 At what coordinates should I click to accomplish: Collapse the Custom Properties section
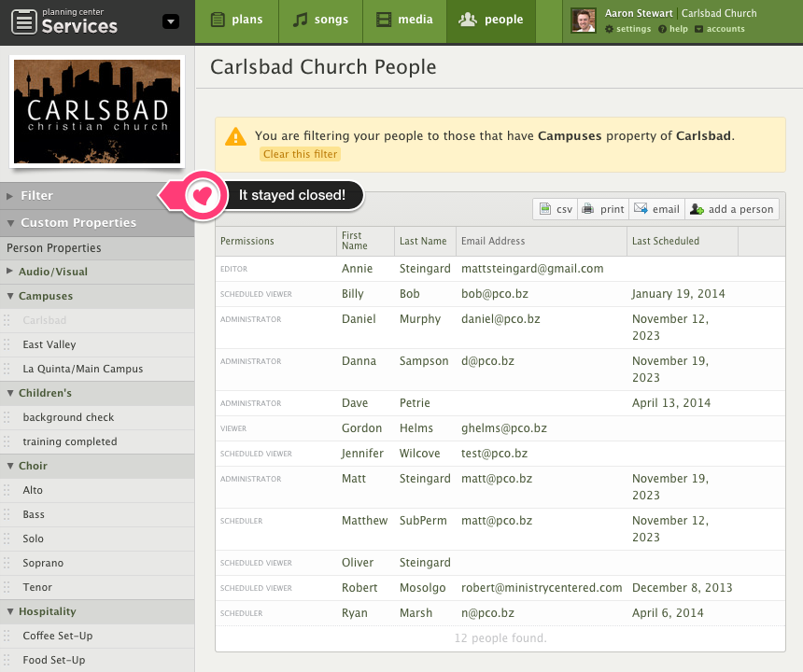[78, 223]
